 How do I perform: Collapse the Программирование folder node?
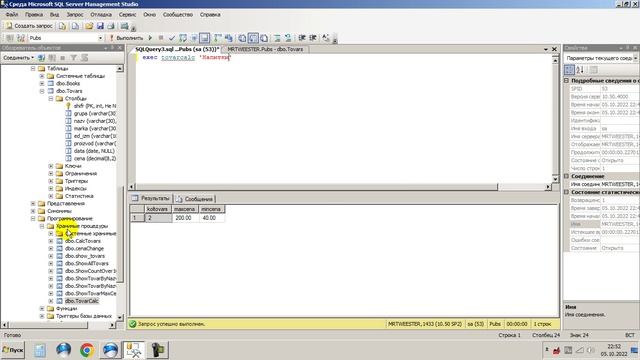pyautogui.click(x=33, y=218)
